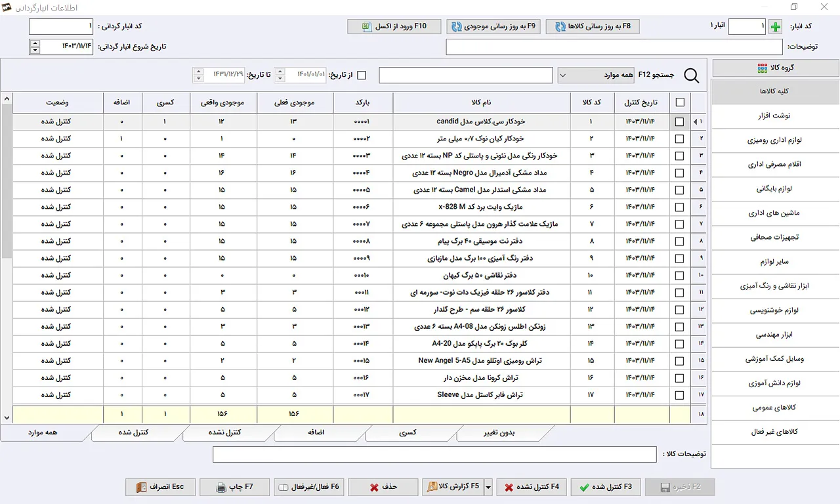Click the نام کالا column header
Image resolution: width=840 pixels, height=504 pixels.
(482, 102)
